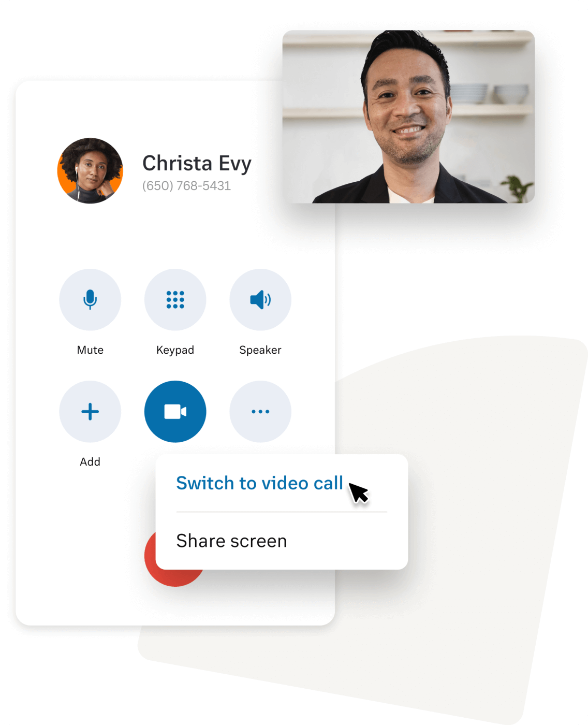Click the plant in the video preview corner
The height and width of the screenshot is (725, 588).
click(518, 187)
